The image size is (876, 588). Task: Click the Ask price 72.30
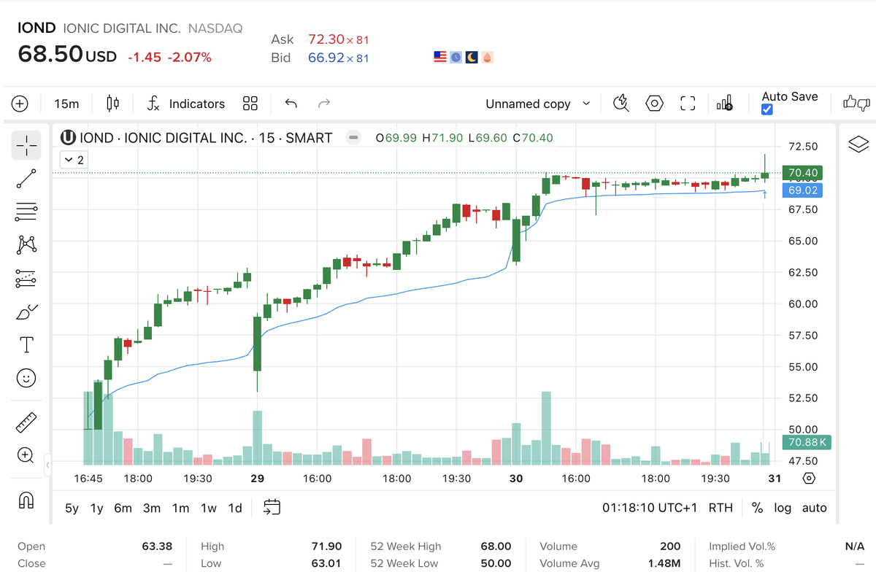tap(326, 39)
